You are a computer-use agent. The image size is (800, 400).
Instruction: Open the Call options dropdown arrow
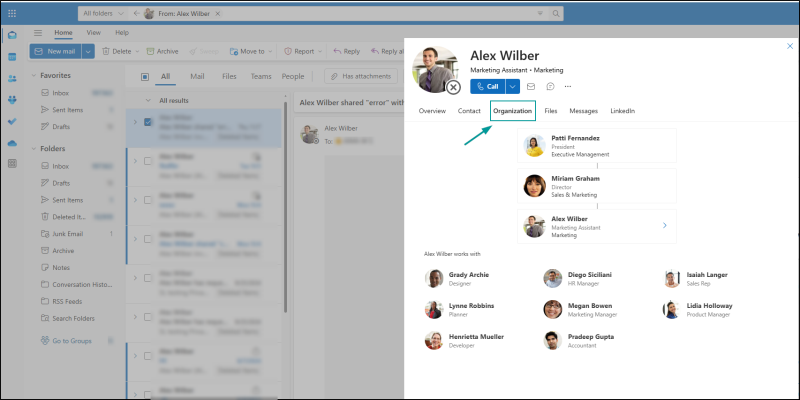click(513, 86)
